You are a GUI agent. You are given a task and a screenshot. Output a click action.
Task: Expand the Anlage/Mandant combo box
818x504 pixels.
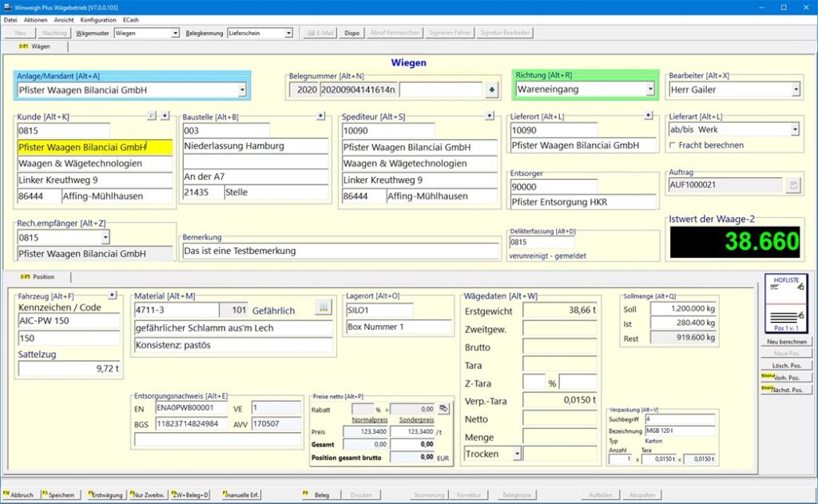click(242, 90)
